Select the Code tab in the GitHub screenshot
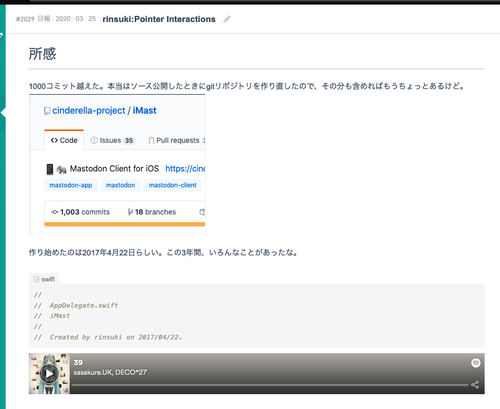This screenshot has width=500, height=409. [x=64, y=140]
